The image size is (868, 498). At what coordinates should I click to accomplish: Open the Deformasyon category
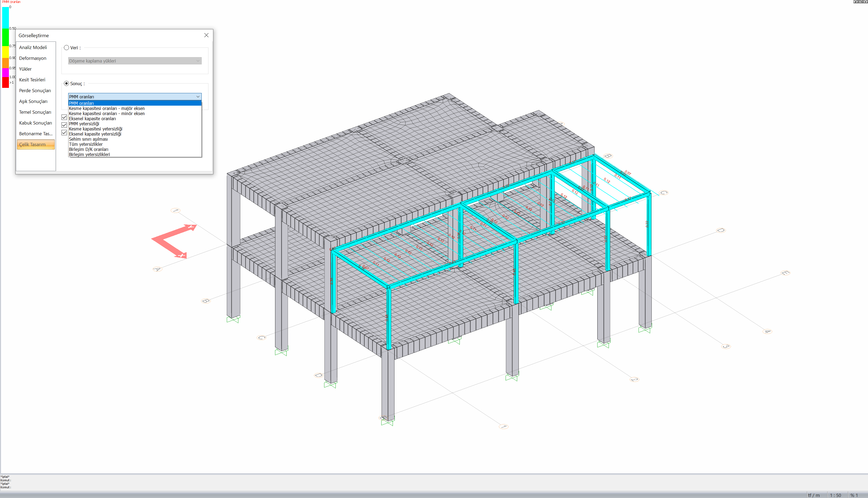tap(33, 58)
